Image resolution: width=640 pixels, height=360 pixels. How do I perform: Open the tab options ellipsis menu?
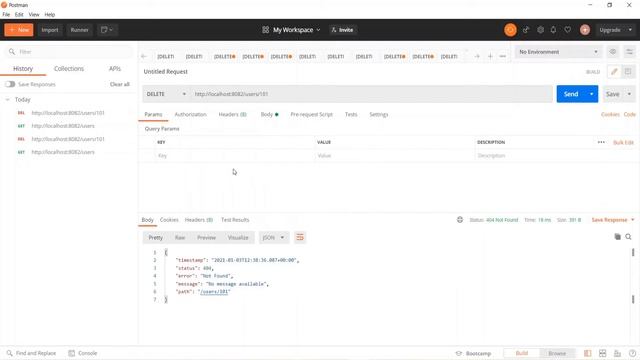pos(502,56)
